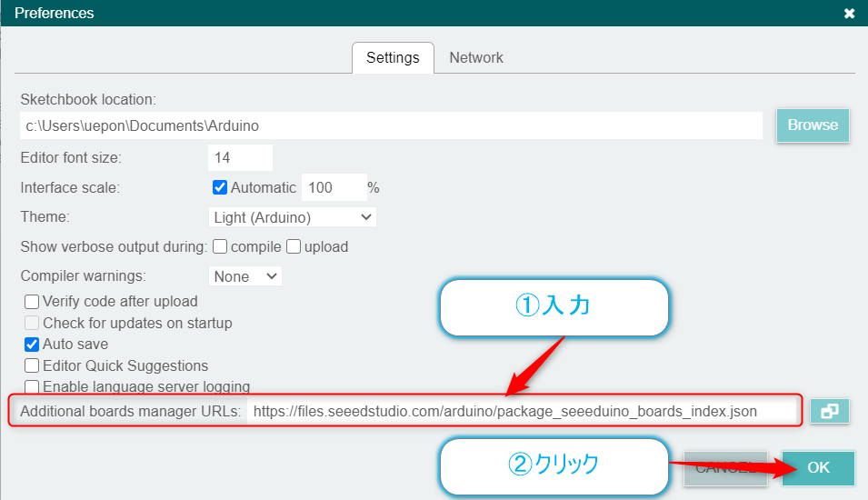Image resolution: width=868 pixels, height=500 pixels.
Task: Open the Theme dropdown
Action: point(293,217)
